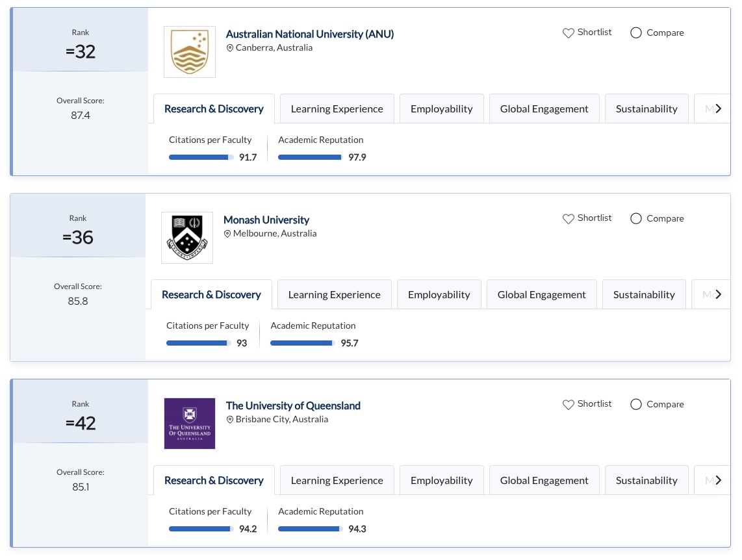
Task: Open The University of Queensland title link
Action: 293,405
